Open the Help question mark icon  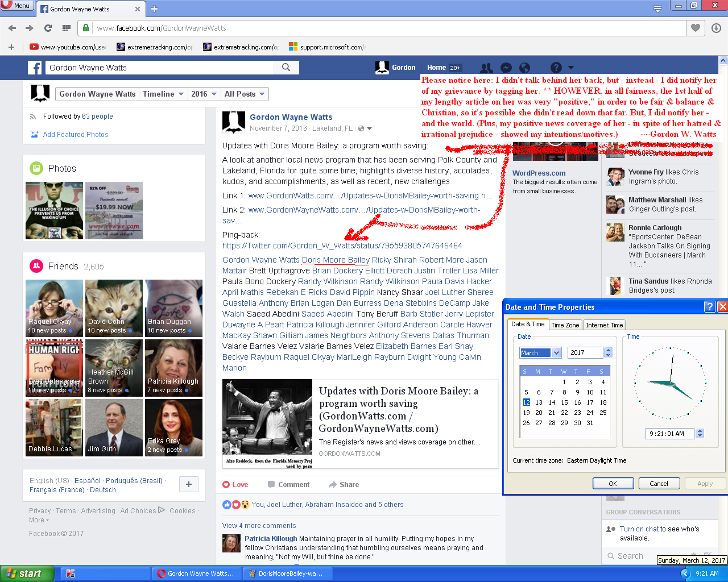point(556,68)
